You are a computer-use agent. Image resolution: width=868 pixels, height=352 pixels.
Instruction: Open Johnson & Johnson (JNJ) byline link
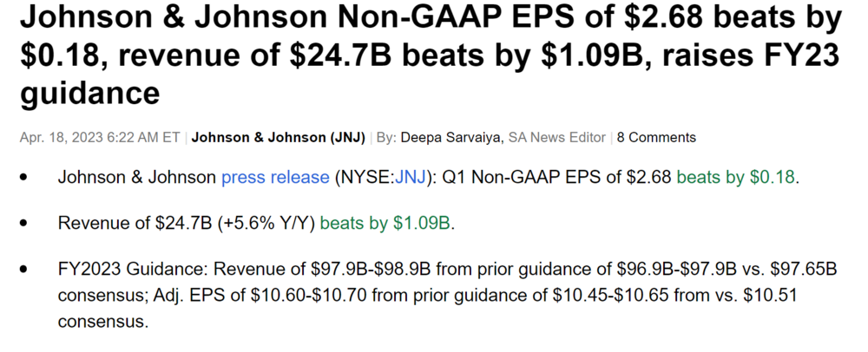coord(278,137)
